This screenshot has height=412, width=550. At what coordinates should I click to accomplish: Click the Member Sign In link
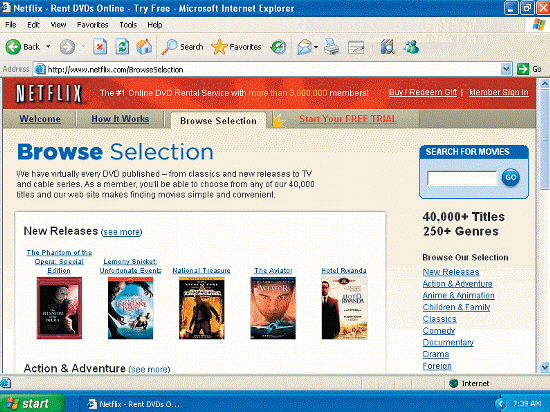pyautogui.click(x=498, y=92)
